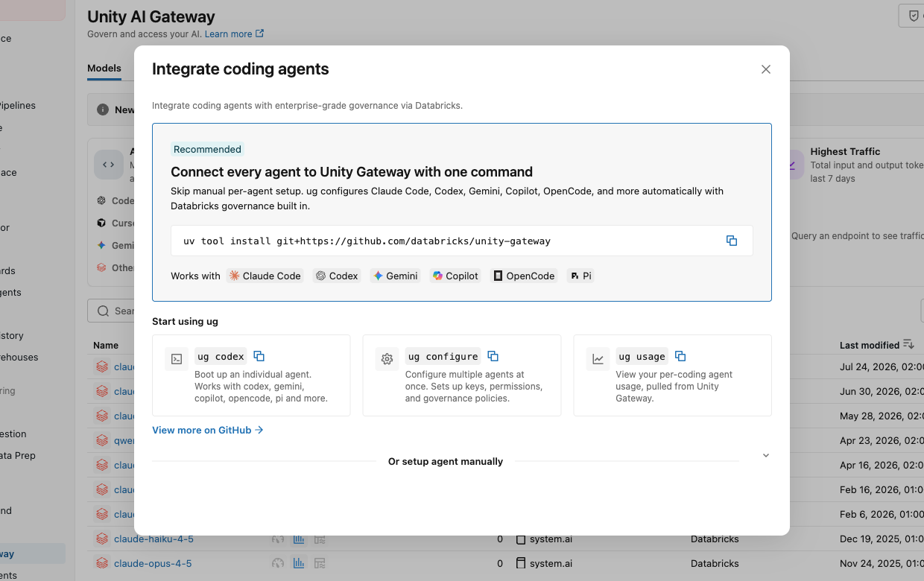The image size is (924, 581).
Task: Open the gauge icon in claude-opus-4-5 row
Action: (x=278, y=563)
